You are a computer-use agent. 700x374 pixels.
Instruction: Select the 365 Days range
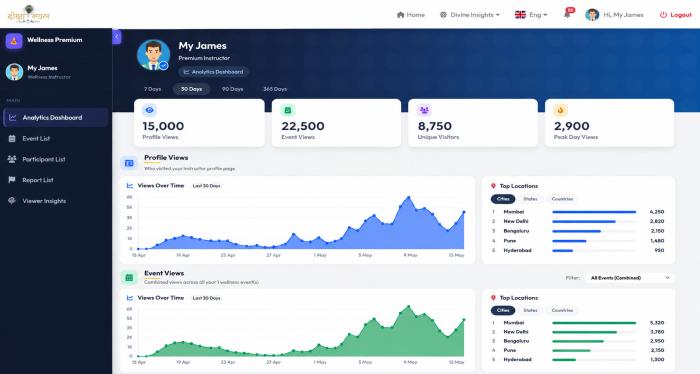[275, 89]
